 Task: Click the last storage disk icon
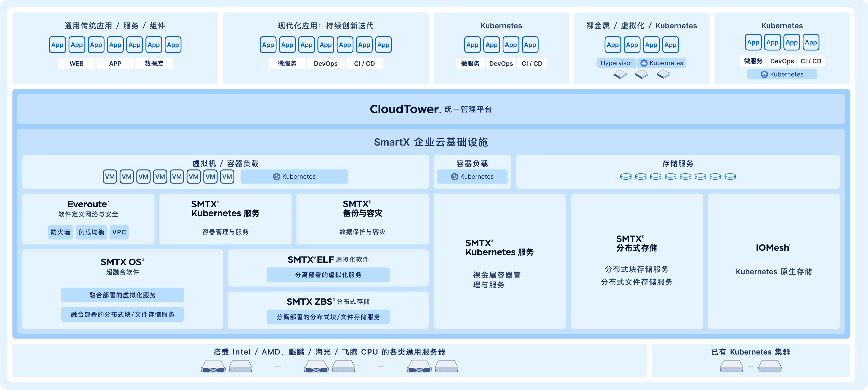click(730, 176)
